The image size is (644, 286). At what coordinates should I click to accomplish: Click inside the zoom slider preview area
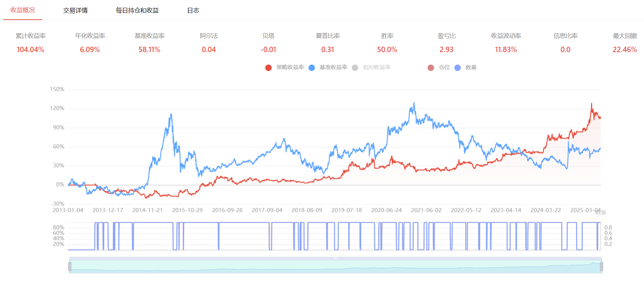coord(336,267)
